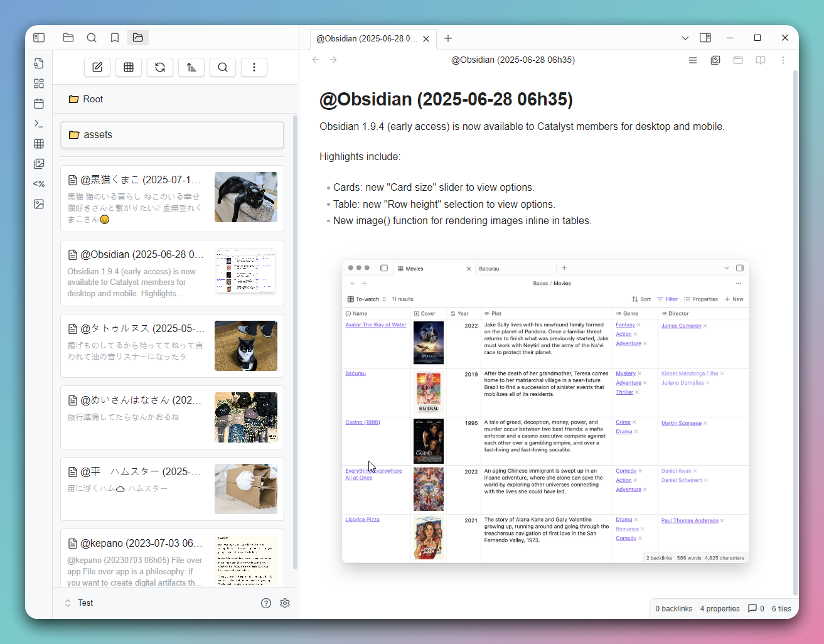
Task: Open the ribbon gallery images icon
Action: pos(39,164)
